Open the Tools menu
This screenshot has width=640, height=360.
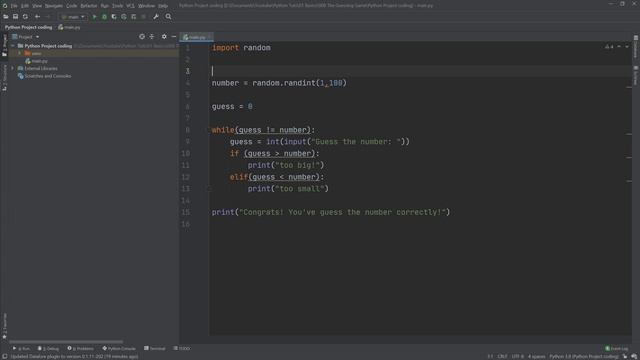tap(118, 6)
